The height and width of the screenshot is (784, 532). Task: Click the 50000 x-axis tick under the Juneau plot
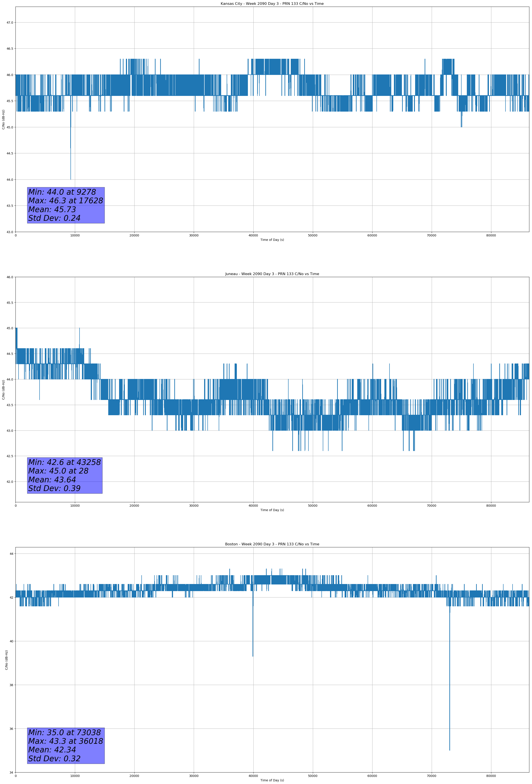(x=313, y=506)
